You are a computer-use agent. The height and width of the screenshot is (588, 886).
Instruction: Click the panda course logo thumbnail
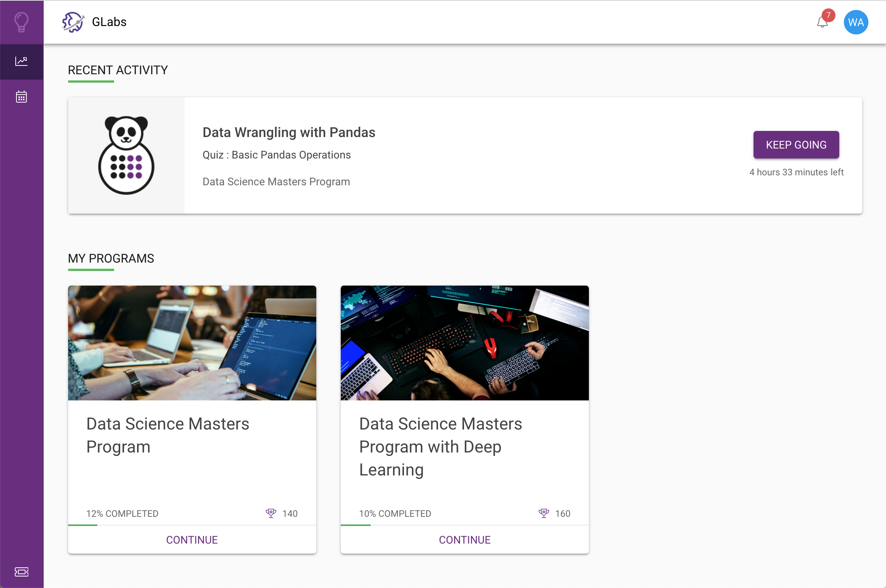[x=126, y=155]
